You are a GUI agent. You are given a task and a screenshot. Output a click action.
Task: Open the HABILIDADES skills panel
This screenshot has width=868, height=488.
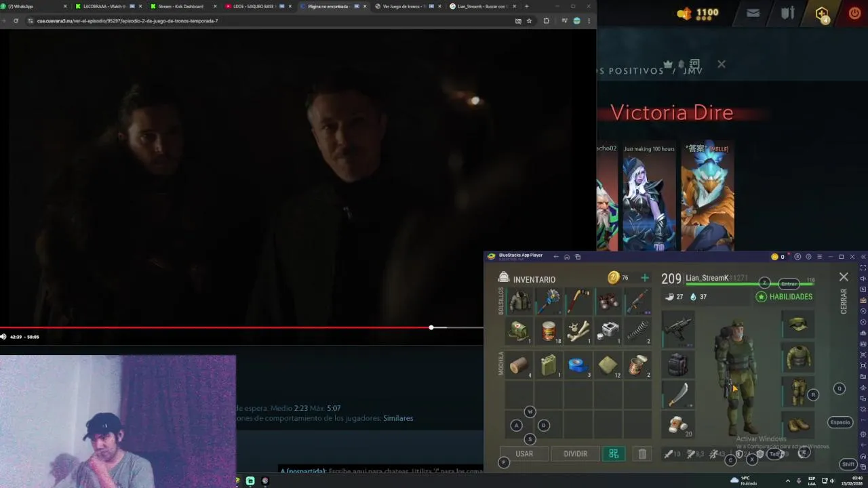click(x=785, y=297)
